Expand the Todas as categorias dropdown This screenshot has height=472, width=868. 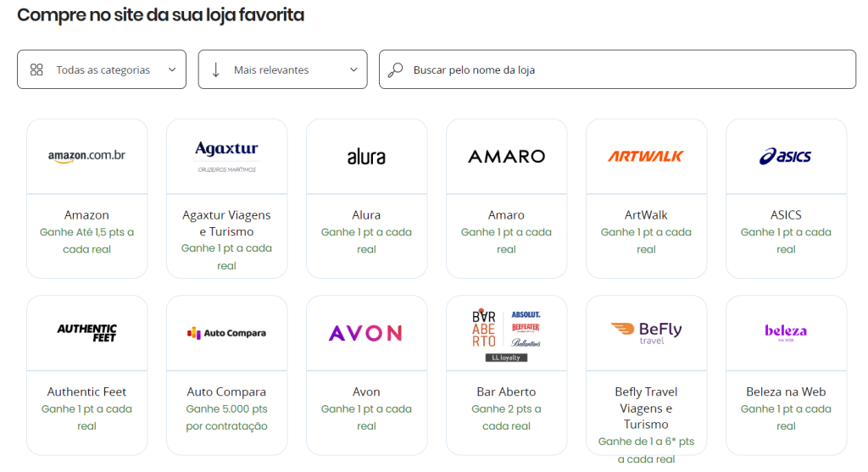point(102,69)
